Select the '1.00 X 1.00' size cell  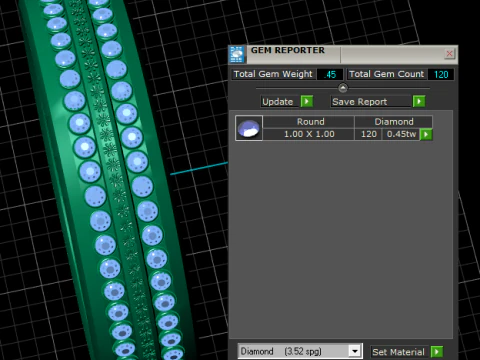(309, 134)
